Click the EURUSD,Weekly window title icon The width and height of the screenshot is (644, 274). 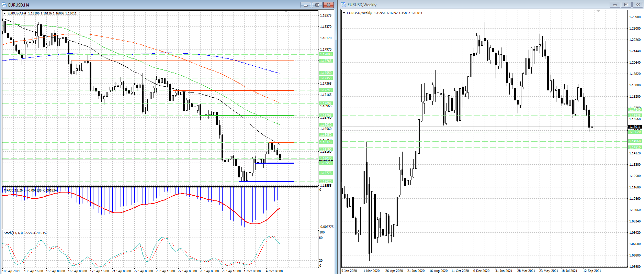[x=343, y=5]
